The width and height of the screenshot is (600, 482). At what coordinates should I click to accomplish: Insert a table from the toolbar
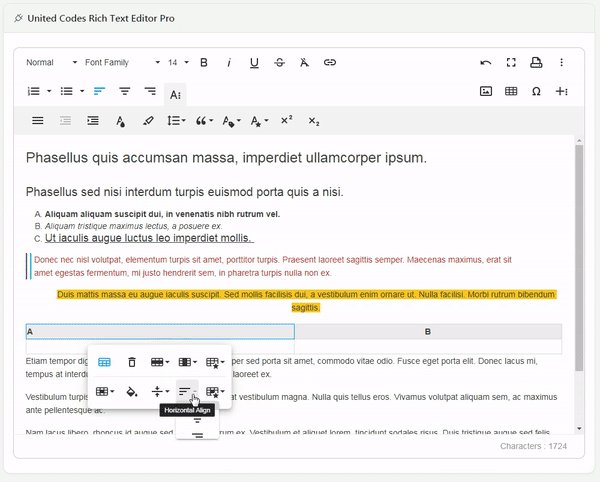click(x=511, y=91)
